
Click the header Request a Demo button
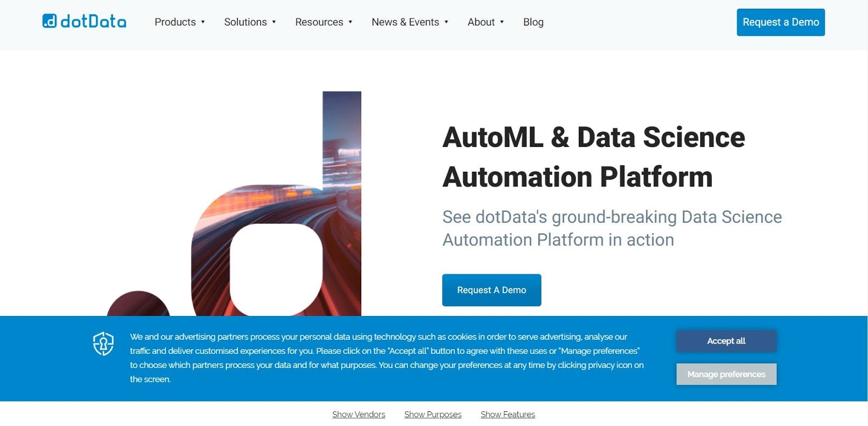click(x=781, y=22)
